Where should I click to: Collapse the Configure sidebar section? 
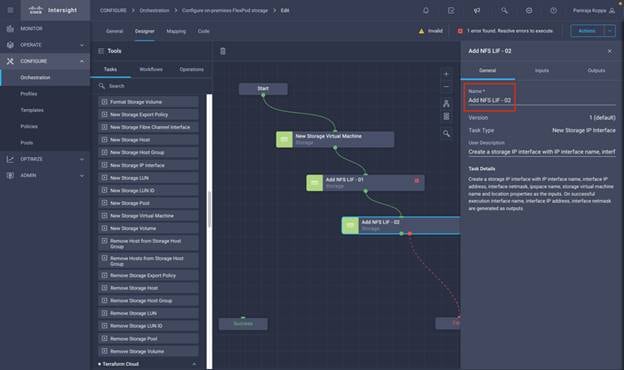(82, 61)
